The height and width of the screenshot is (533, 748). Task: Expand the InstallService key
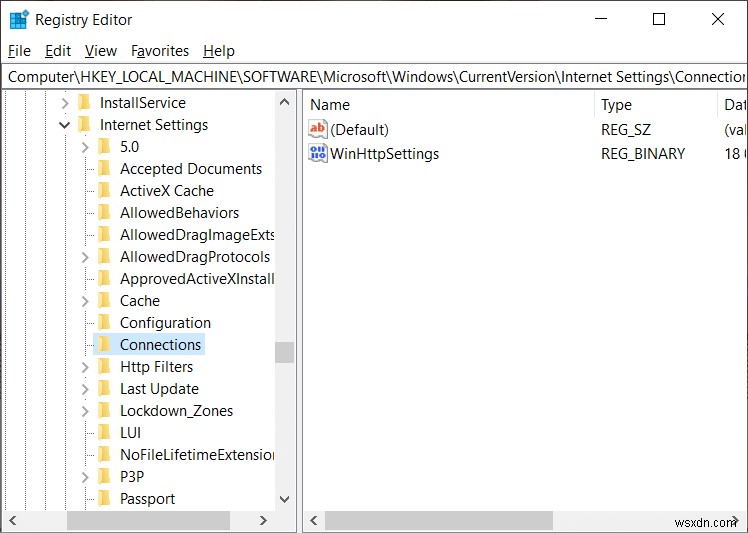(65, 103)
